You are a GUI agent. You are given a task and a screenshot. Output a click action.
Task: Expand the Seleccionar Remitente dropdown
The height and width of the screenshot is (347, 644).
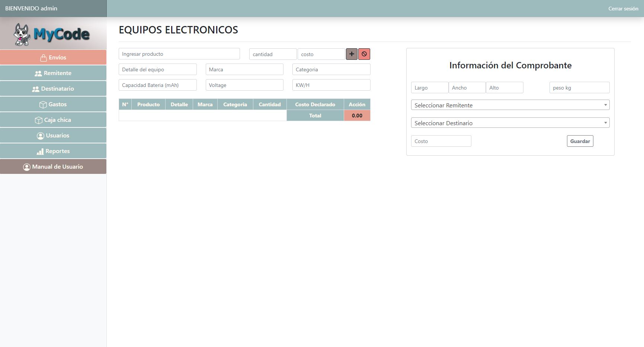click(510, 105)
